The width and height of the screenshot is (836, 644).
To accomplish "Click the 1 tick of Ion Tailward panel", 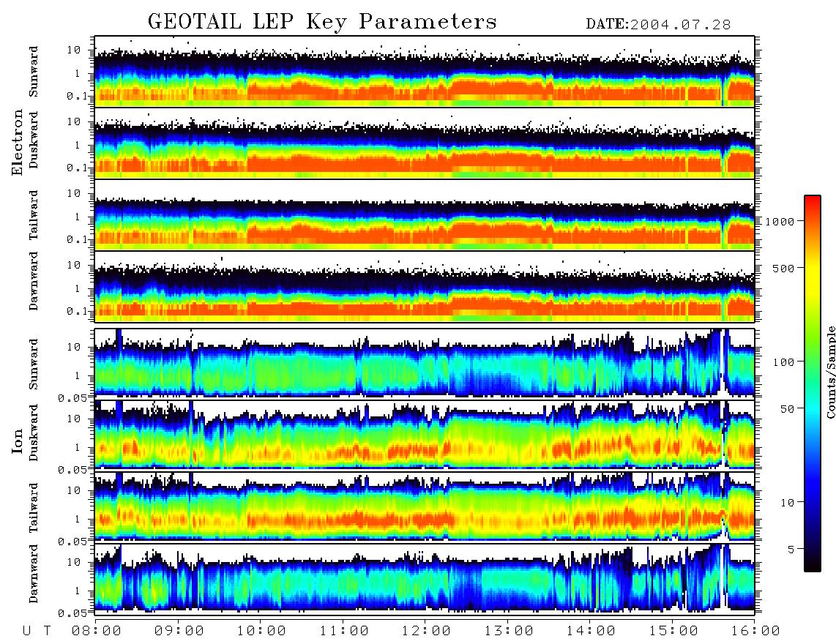I will click(77, 519).
